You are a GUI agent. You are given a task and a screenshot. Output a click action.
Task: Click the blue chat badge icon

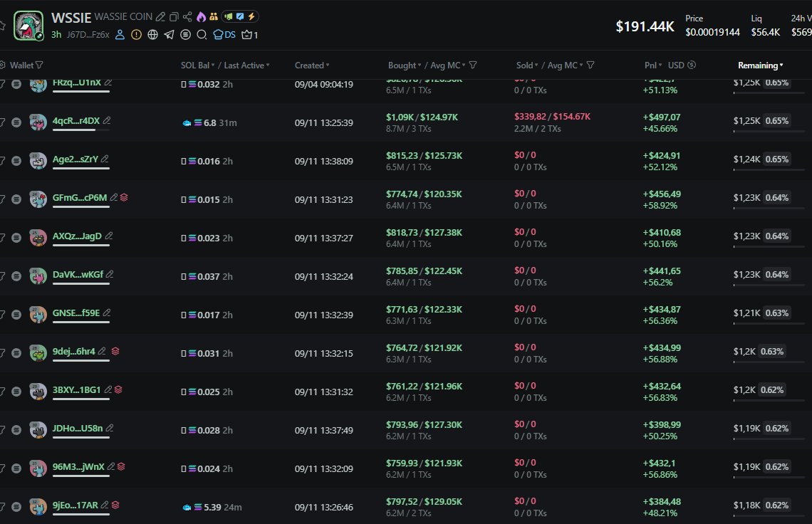[x=240, y=16]
